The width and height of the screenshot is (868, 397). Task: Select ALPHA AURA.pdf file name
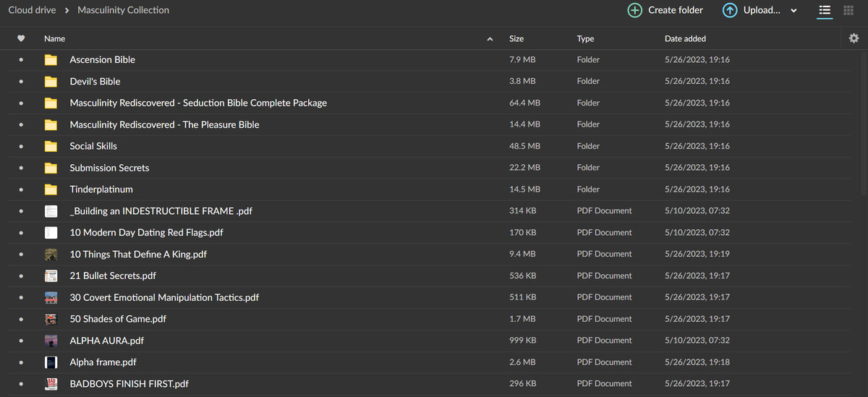pos(107,341)
